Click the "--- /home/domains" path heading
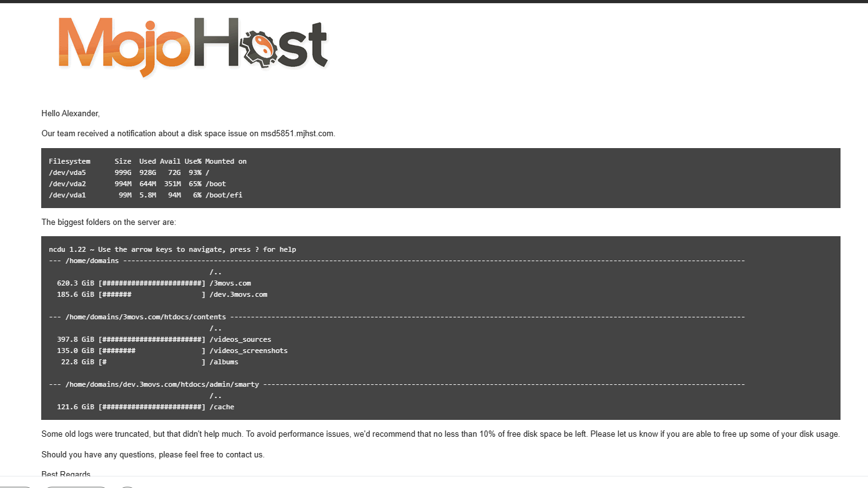 [84, 261]
